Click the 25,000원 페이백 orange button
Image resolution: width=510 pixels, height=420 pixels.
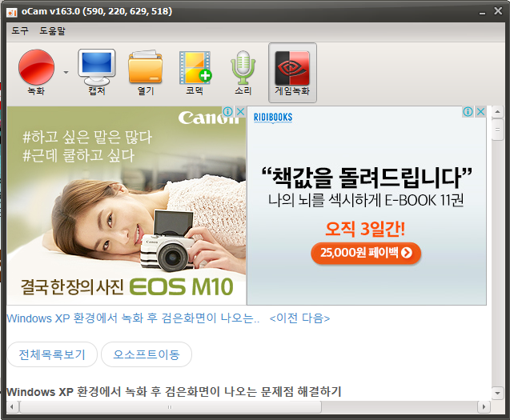click(366, 253)
